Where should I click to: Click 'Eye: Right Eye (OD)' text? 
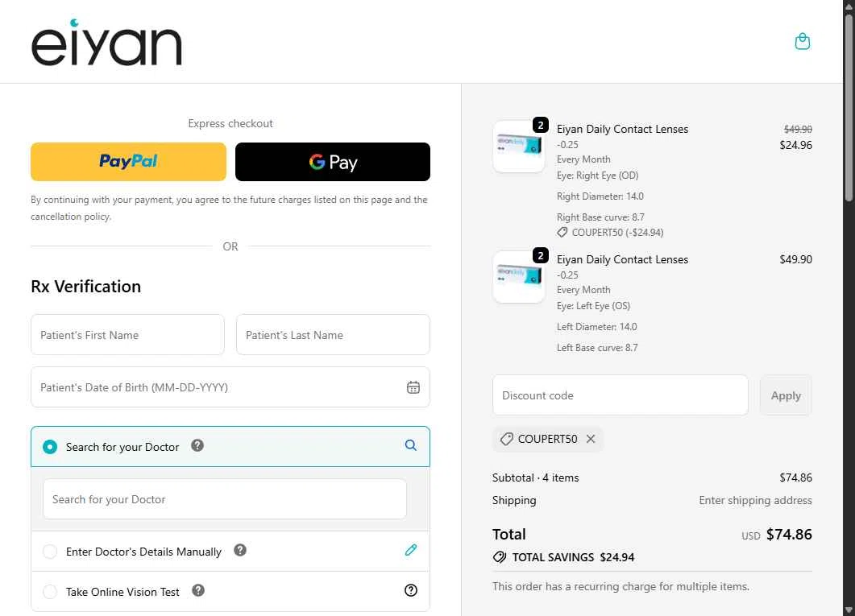point(598,176)
